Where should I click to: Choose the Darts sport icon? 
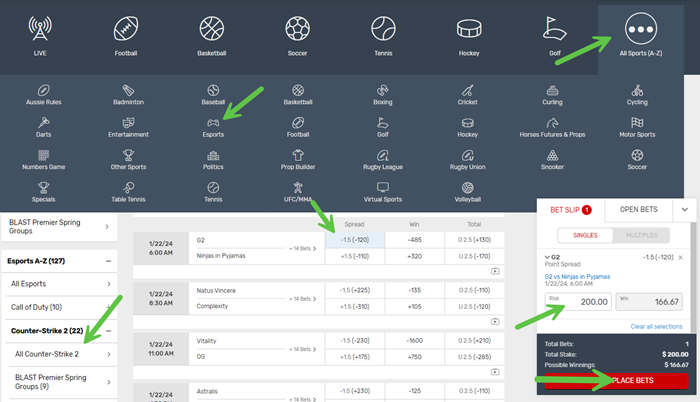[x=43, y=122]
